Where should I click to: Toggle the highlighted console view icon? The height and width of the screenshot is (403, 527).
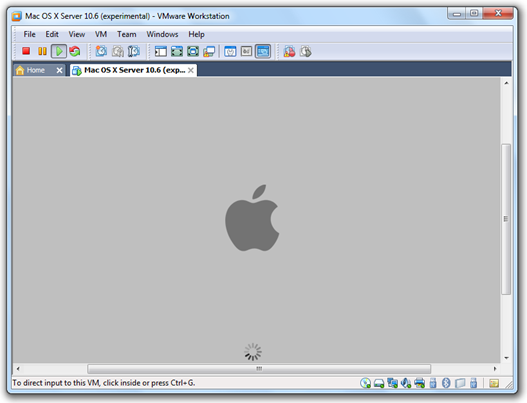(x=263, y=51)
